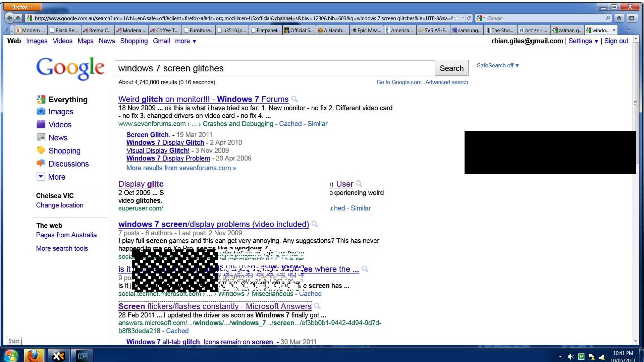Open 'More search tools' link
This screenshot has width=644, height=362.
point(62,248)
